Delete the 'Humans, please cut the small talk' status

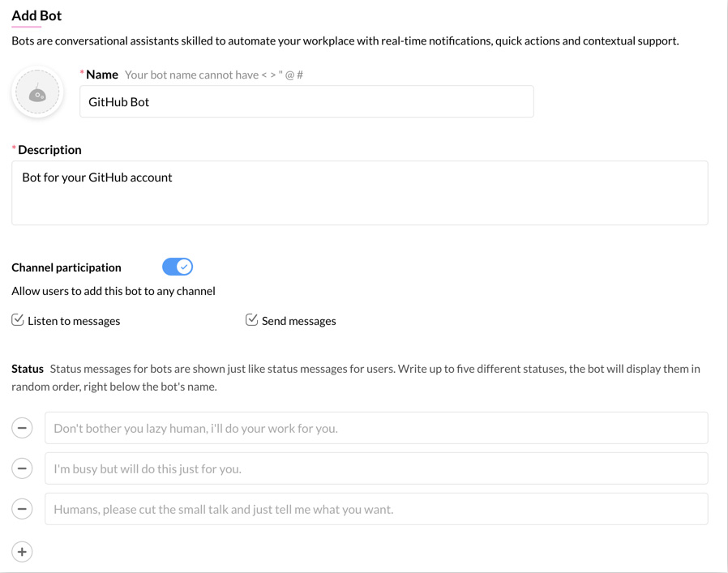pos(22,509)
